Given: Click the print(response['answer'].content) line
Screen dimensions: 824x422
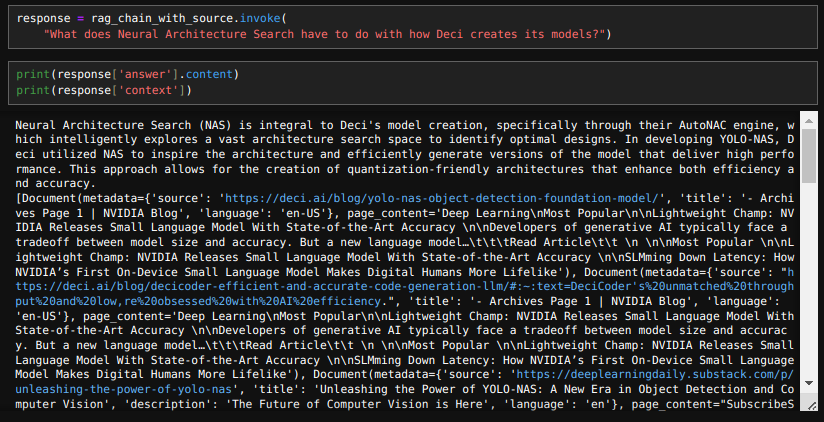Looking at the screenshot, I should (128, 74).
